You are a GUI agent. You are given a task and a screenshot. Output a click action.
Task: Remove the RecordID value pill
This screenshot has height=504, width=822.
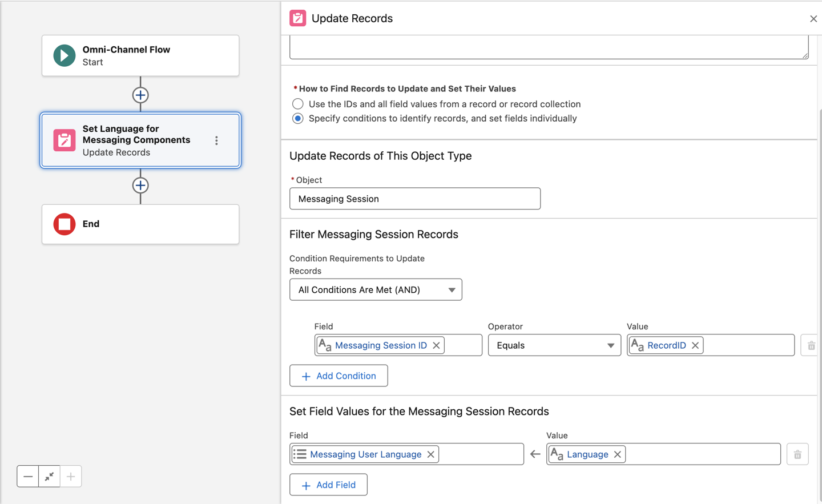695,345
